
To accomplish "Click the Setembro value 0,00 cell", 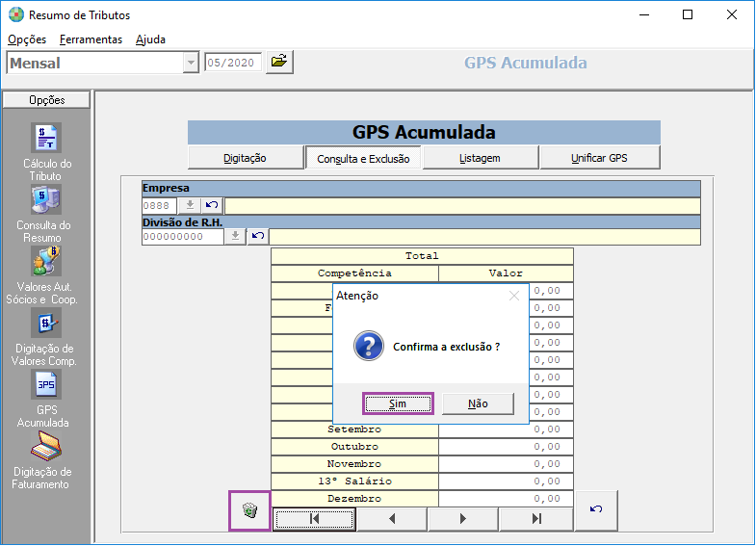I will [507, 429].
